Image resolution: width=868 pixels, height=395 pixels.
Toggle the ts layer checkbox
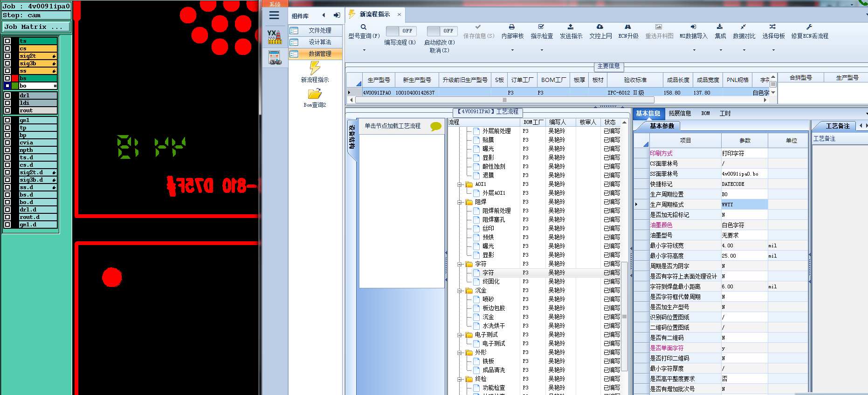click(7, 41)
